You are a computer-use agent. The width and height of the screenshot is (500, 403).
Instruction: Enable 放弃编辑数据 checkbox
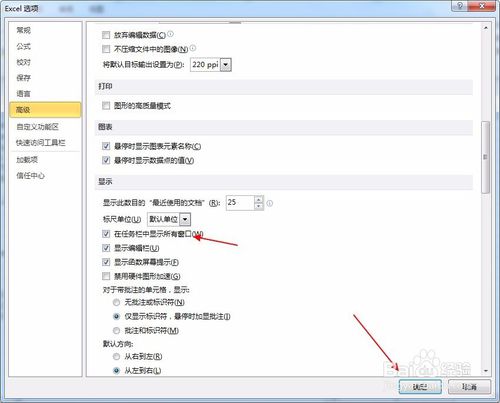click(106, 35)
